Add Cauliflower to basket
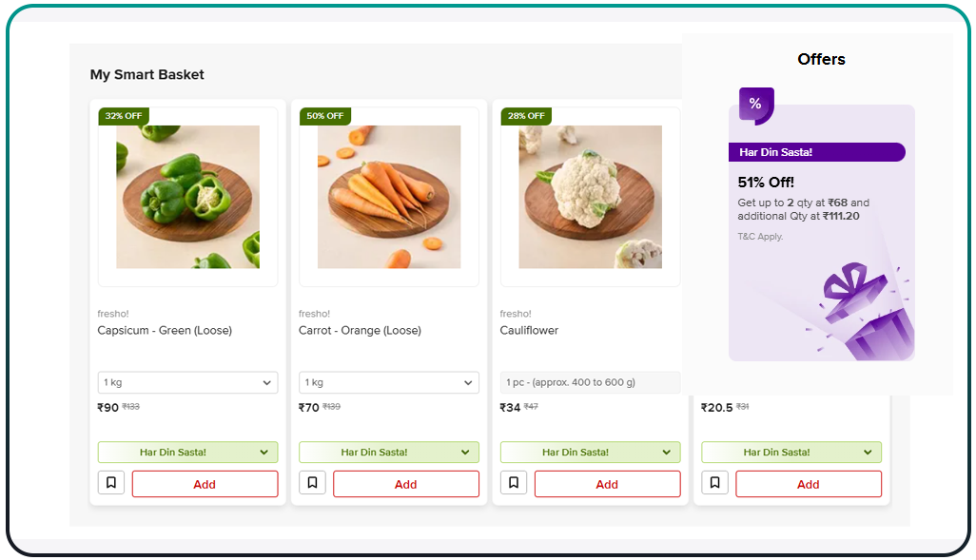976x560 pixels. [x=607, y=484]
